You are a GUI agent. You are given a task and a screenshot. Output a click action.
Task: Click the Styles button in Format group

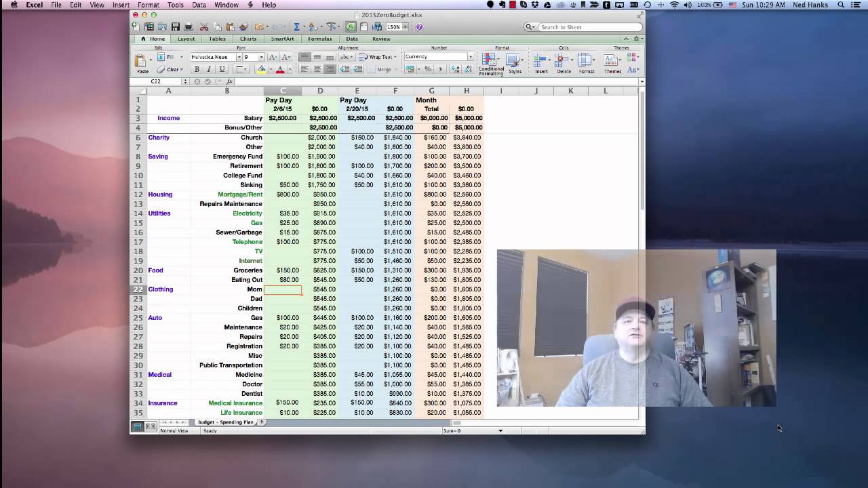click(x=515, y=64)
